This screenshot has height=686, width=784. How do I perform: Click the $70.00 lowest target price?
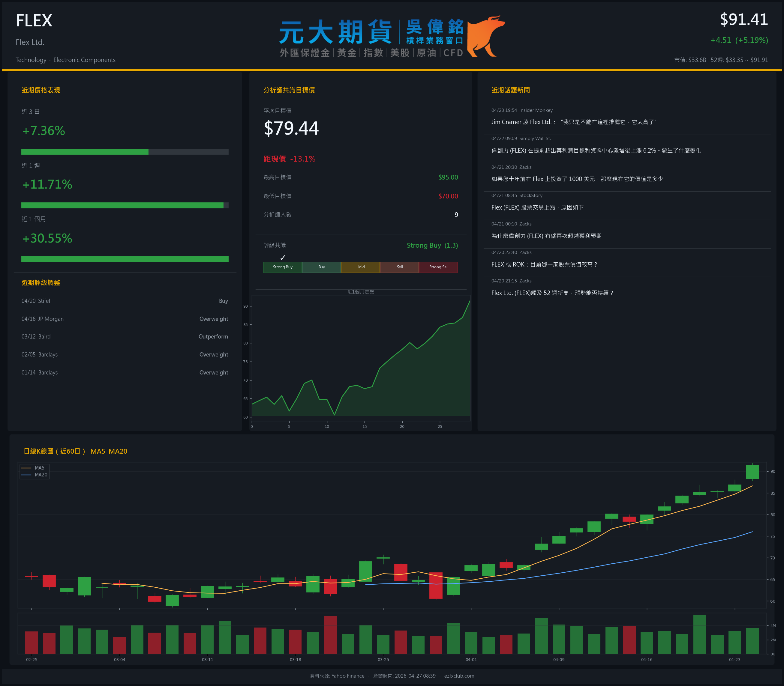pos(448,196)
